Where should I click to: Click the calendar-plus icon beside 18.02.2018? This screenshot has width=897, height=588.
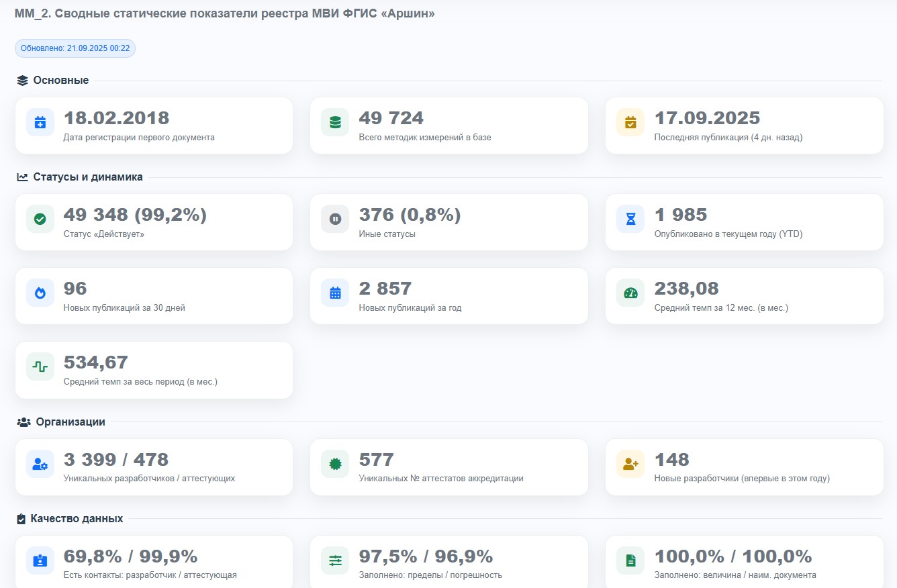coord(40,123)
